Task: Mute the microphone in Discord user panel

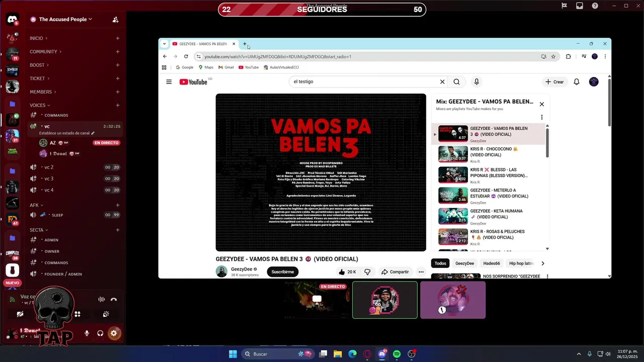Action: 87,333
